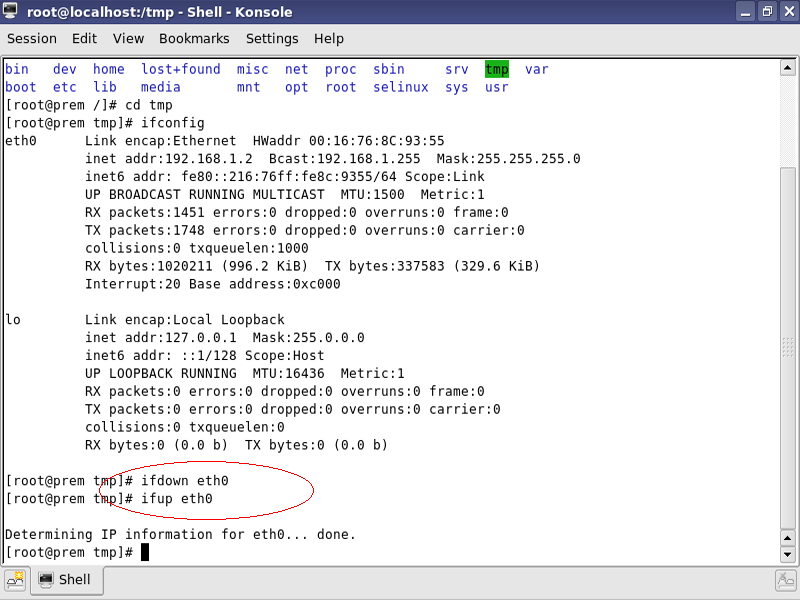The height and width of the screenshot is (600, 800).
Task: Open the Settings menu
Action: coord(272,39)
